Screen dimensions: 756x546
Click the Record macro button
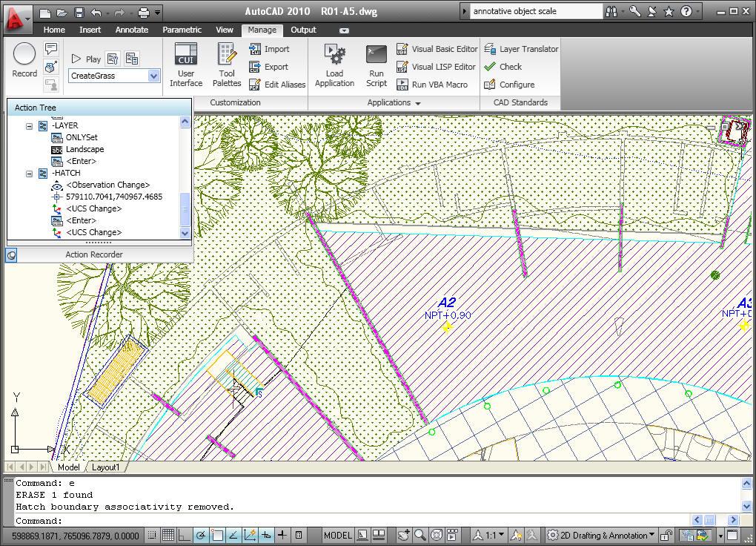point(24,60)
